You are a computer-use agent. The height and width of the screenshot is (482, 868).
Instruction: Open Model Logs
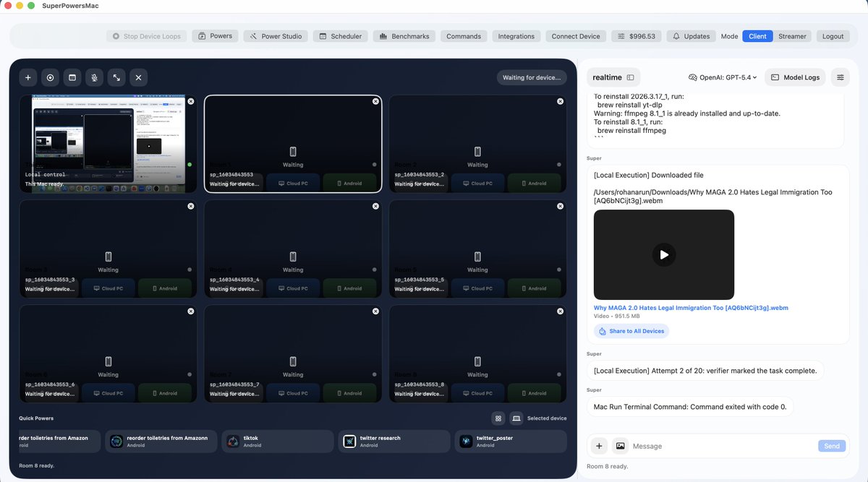pos(795,77)
